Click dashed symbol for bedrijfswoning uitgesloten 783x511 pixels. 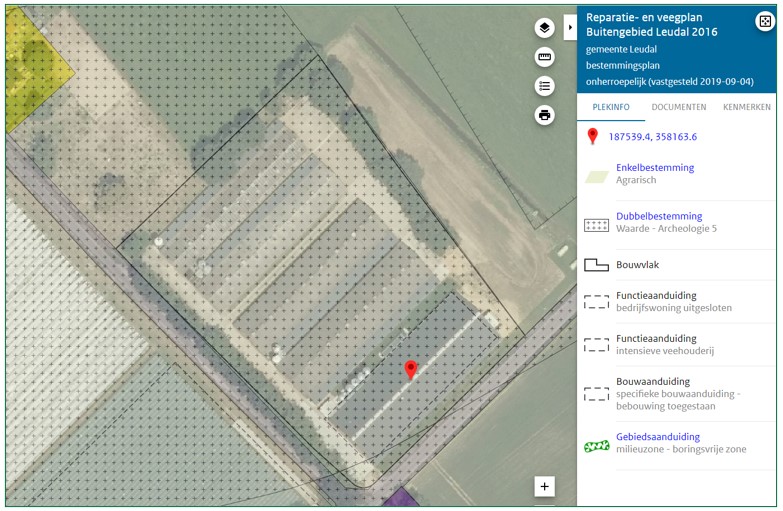pos(596,302)
